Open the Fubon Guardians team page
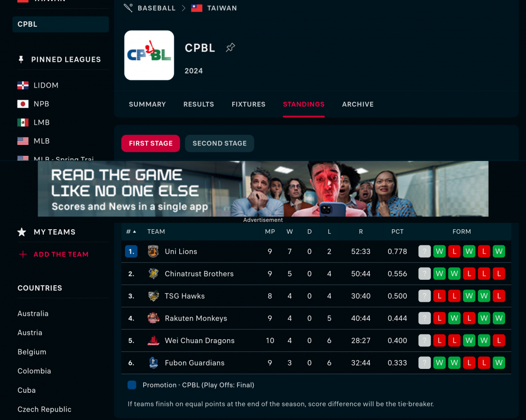This screenshot has height=420, width=526. click(194, 363)
